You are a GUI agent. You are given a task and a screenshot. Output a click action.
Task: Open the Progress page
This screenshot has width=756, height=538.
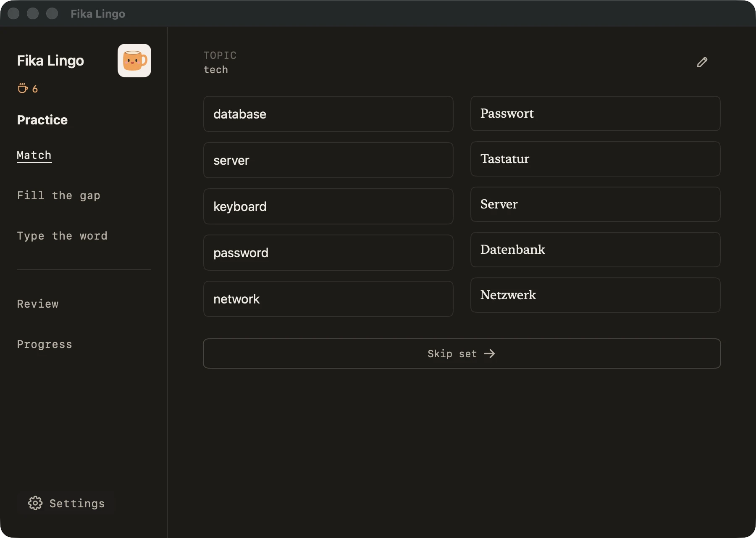pos(45,344)
